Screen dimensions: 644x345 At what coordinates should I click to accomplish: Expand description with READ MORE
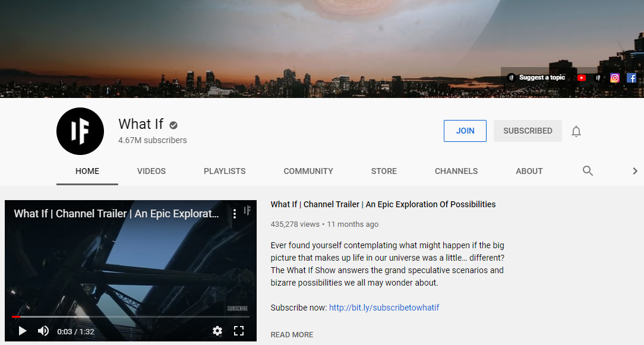(292, 335)
